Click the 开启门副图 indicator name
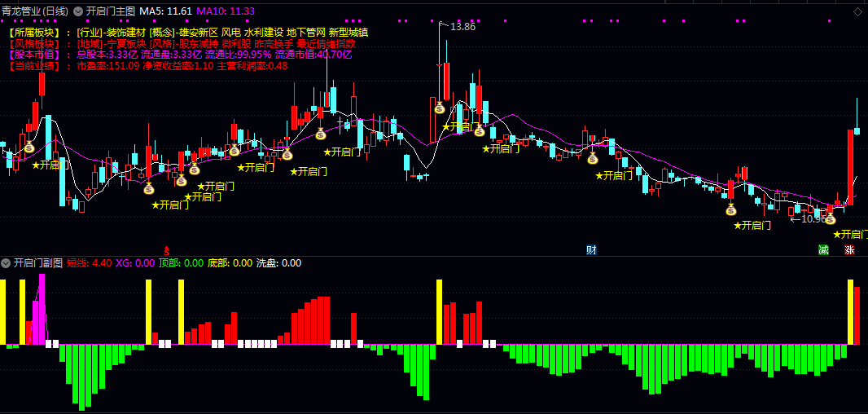 pos(38,262)
